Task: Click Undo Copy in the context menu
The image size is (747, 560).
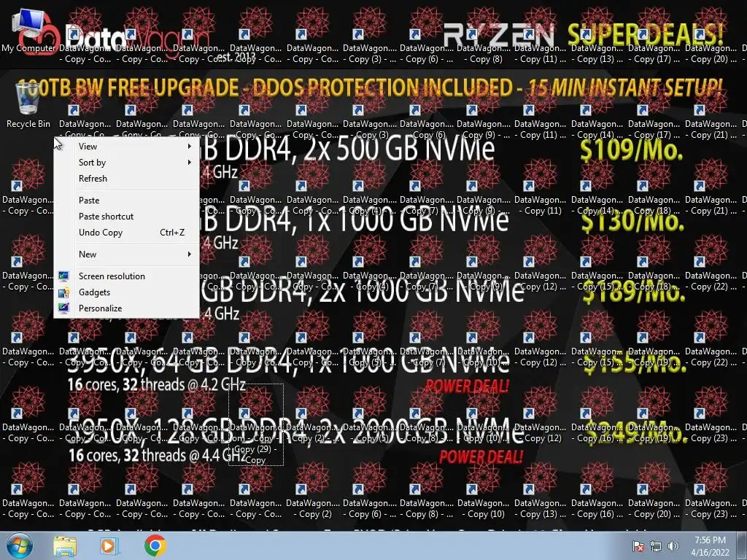Action: click(126, 233)
